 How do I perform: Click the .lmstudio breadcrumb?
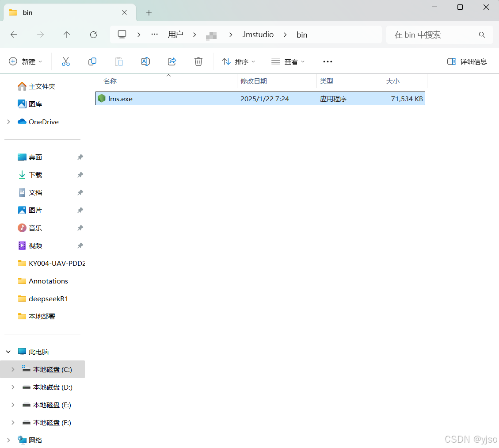click(258, 34)
